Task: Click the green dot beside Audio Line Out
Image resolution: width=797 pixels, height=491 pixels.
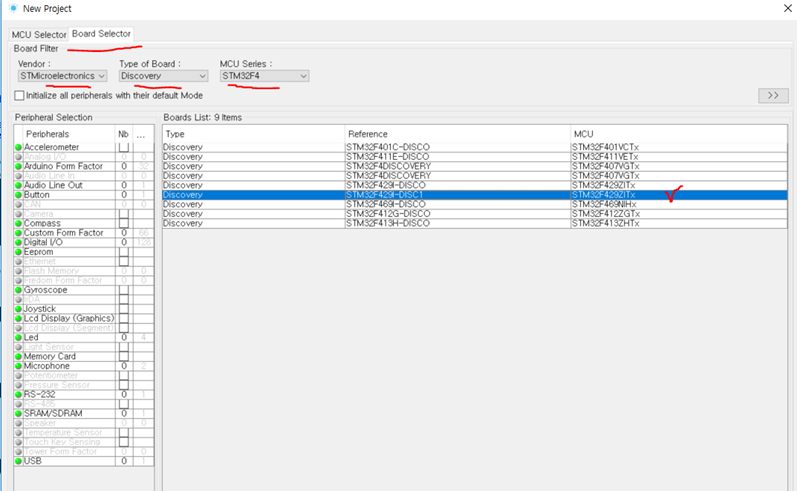Action: pos(19,185)
